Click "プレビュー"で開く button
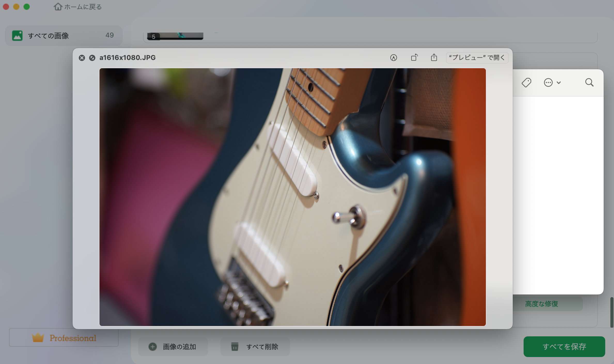 pyautogui.click(x=477, y=58)
